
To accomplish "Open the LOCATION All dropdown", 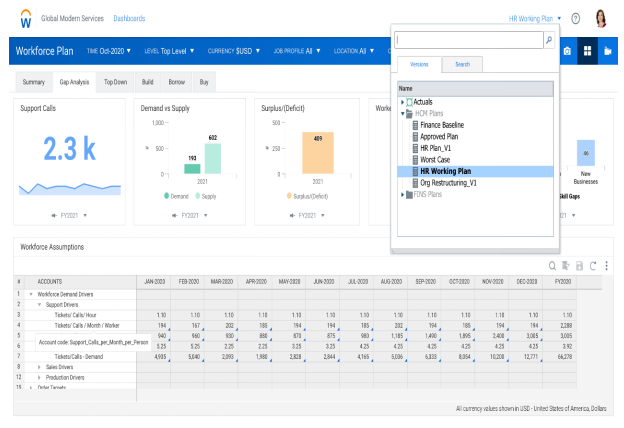I will pos(354,51).
